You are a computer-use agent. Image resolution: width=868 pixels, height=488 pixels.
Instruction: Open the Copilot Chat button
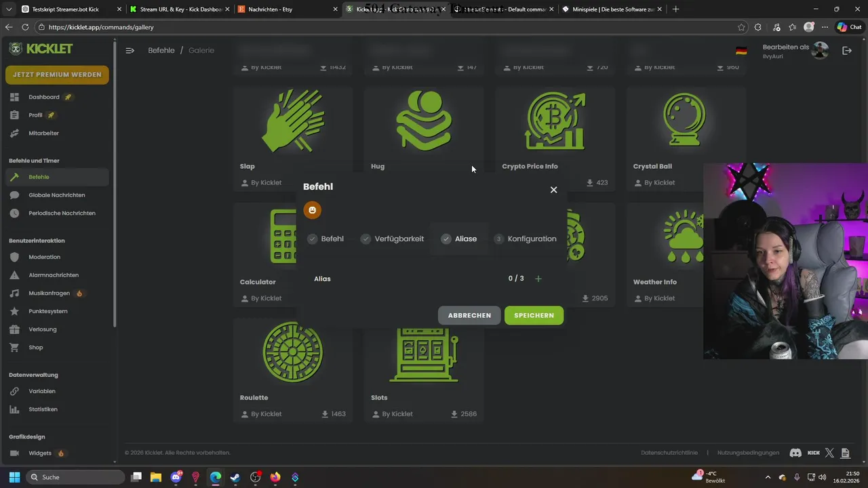(x=850, y=27)
